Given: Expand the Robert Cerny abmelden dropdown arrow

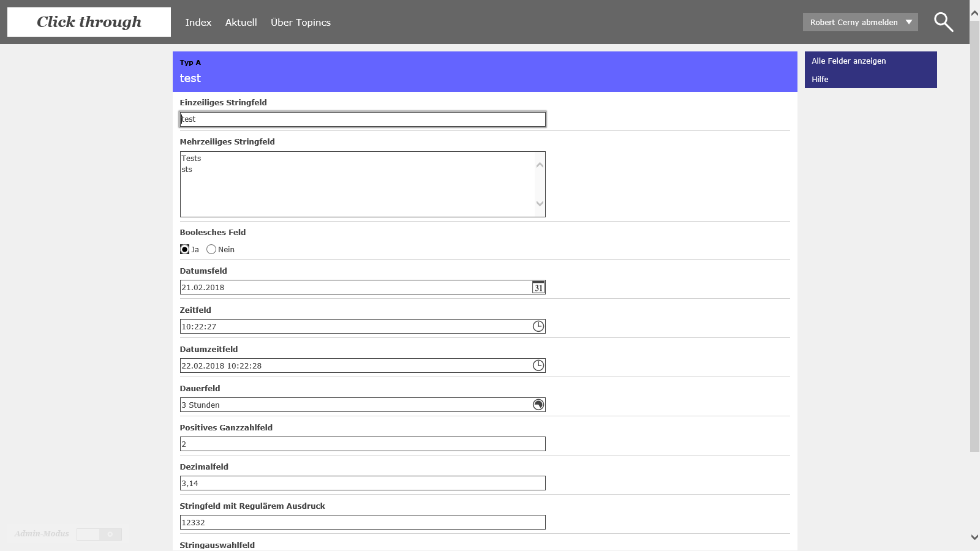Looking at the screenshot, I should (x=909, y=22).
